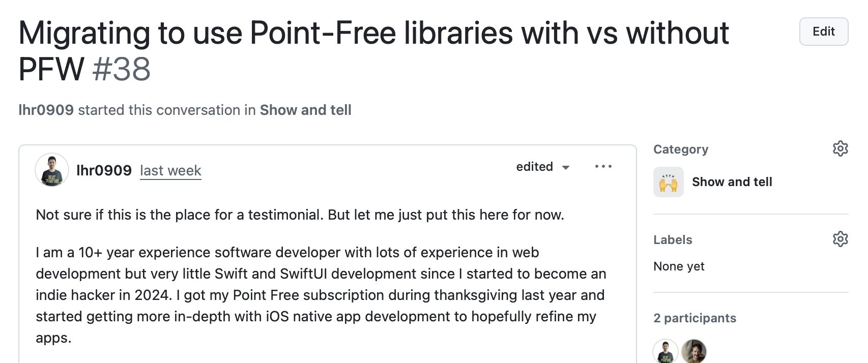Screen dimensions: 868x363
Task: Click the 2 participants heading
Action: tap(695, 318)
